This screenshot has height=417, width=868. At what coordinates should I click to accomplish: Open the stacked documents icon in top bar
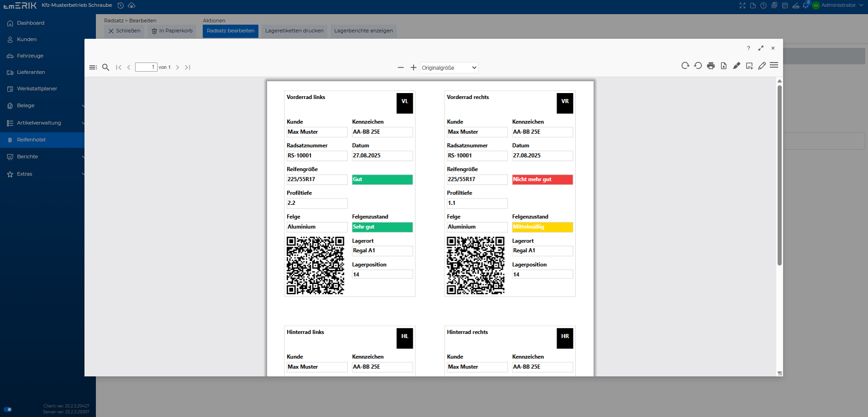[774, 5]
